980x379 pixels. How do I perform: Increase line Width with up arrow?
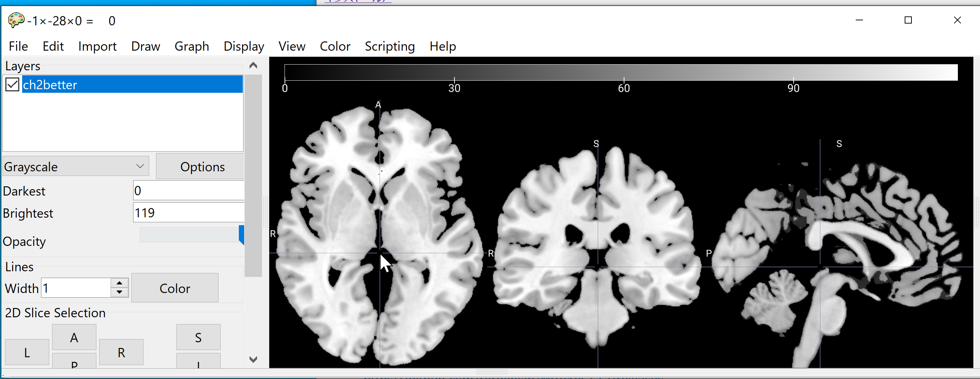120,283
